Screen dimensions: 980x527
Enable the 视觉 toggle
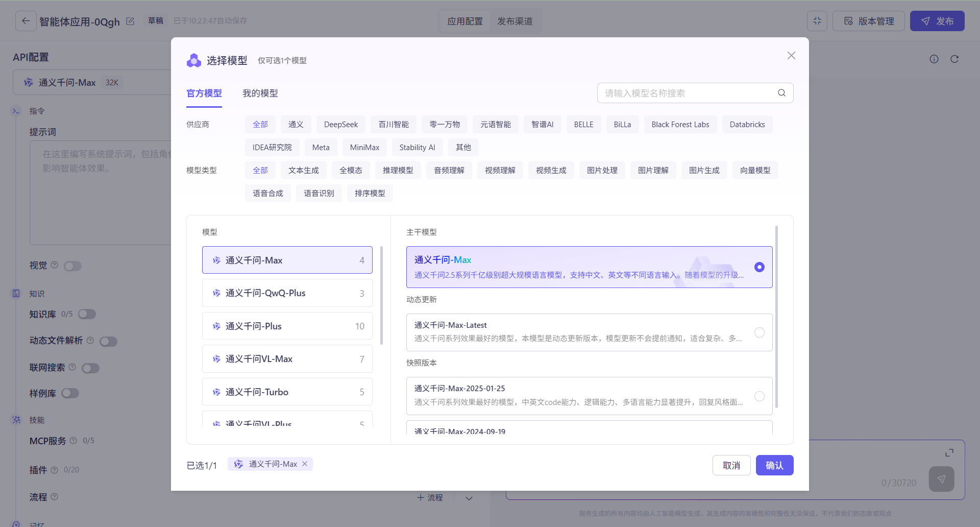tap(72, 266)
